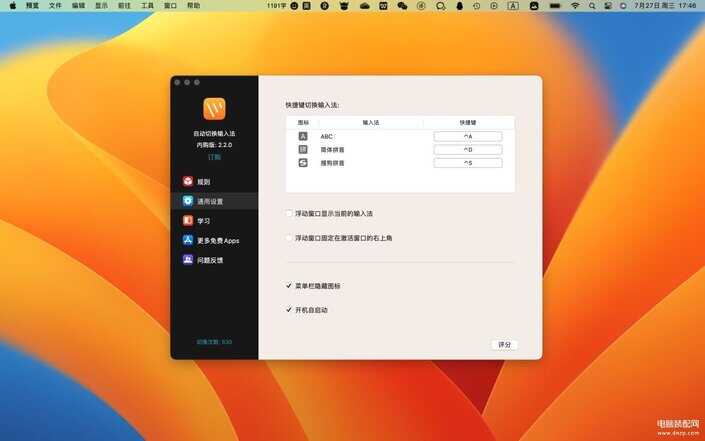Open the 文件 menu

[x=55, y=6]
